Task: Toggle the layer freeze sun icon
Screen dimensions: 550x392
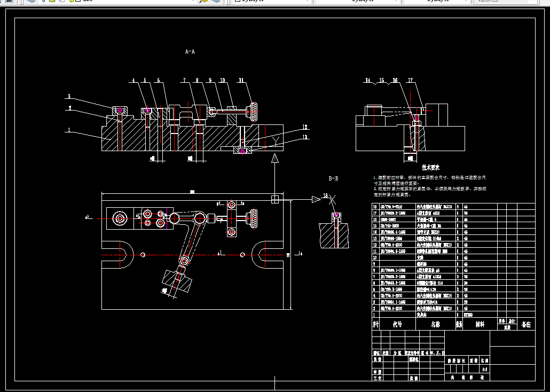Action: tap(52, 1)
